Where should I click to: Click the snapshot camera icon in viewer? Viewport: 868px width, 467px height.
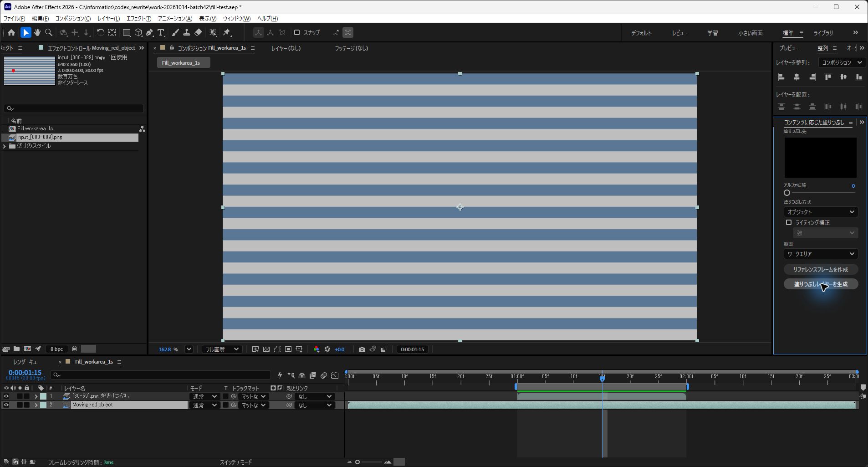click(362, 349)
